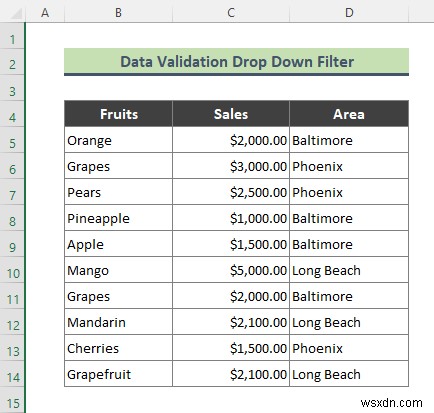
Task: Select the Pineapple cell
Action: pyautogui.click(x=118, y=218)
